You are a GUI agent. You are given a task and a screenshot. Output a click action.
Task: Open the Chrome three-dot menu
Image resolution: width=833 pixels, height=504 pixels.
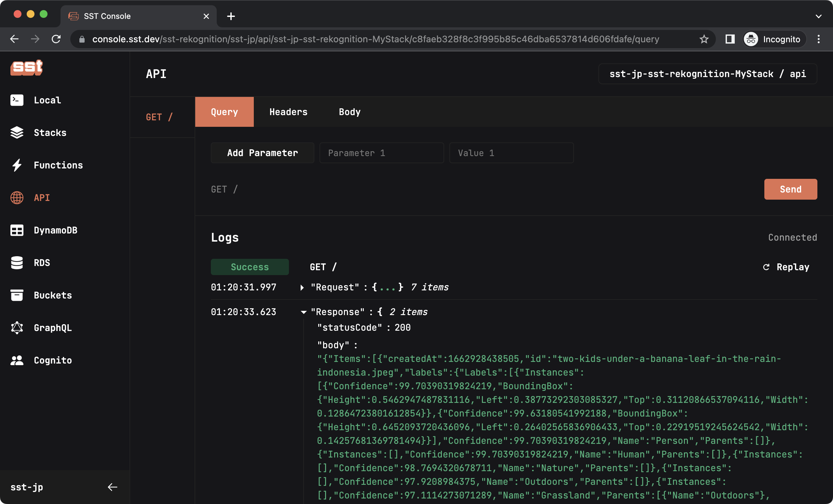818,39
